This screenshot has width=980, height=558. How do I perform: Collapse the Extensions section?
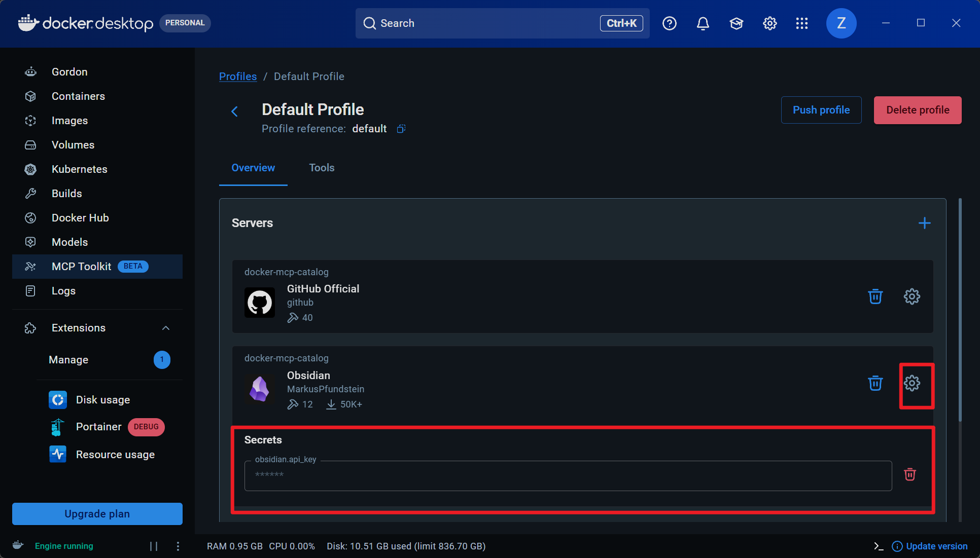point(166,328)
